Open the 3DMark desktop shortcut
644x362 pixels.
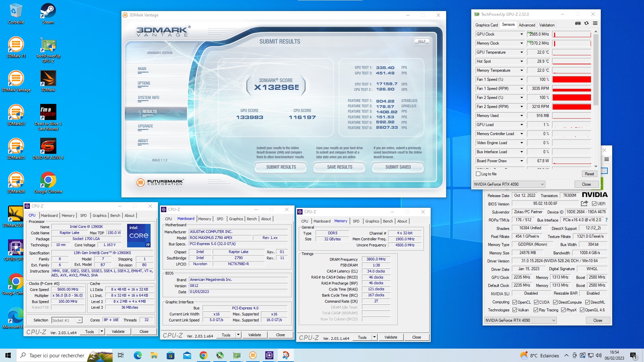[48, 81]
